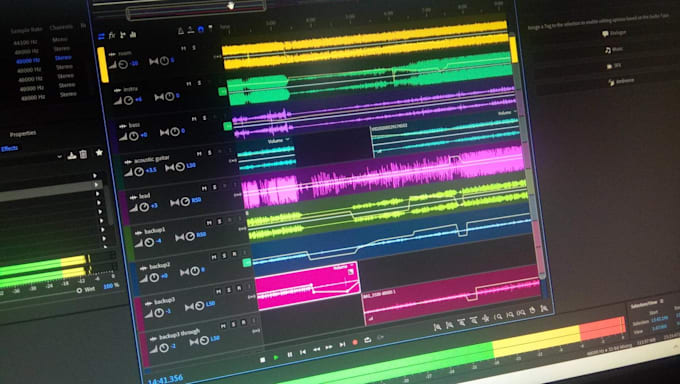Select the bright pink backup3 clip
Screen dimensions: 680x384
(x=307, y=286)
